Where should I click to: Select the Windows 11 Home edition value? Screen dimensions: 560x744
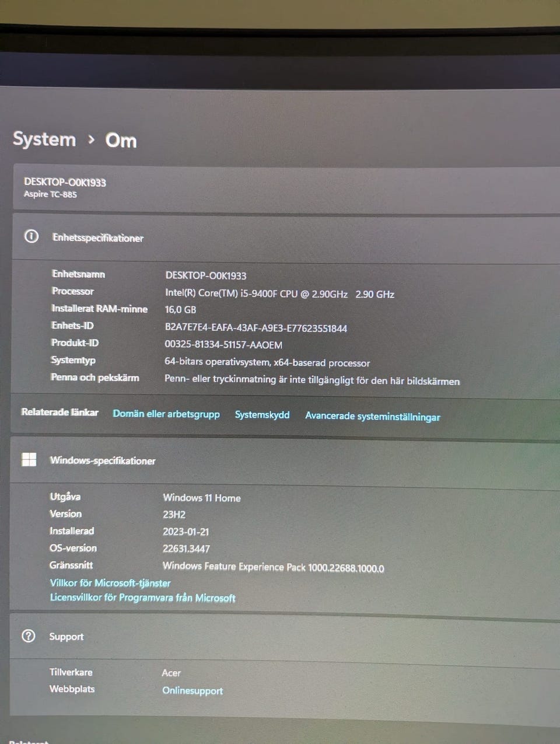(x=202, y=498)
